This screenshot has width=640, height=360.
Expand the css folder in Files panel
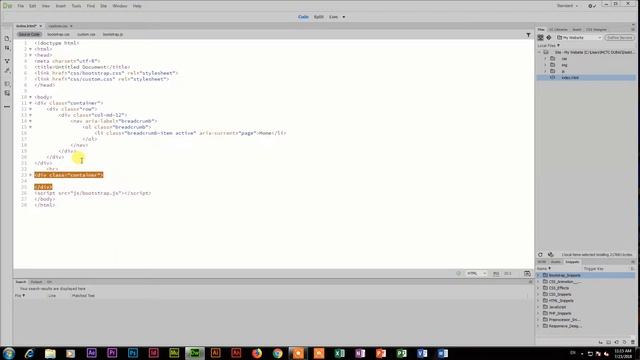pyautogui.click(x=545, y=59)
